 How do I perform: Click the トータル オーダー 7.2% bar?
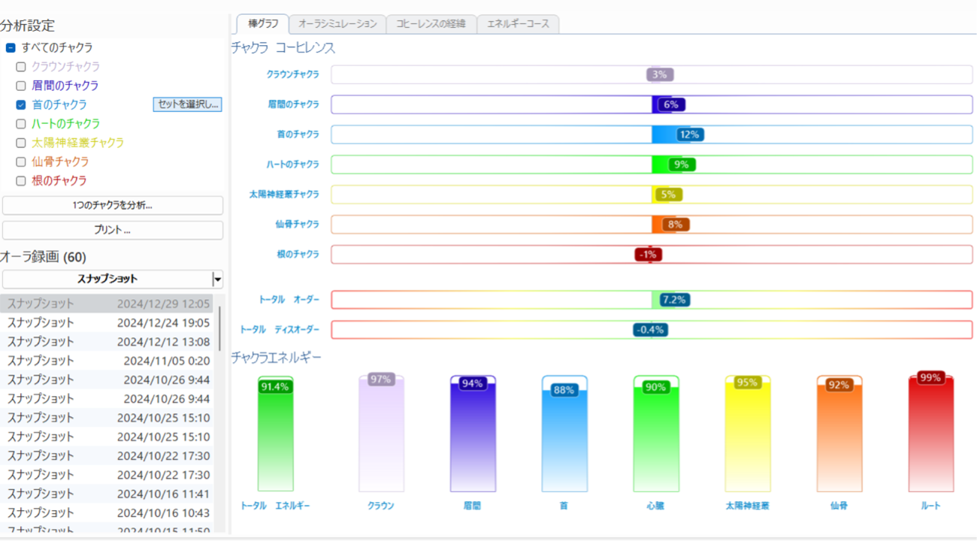click(x=652, y=300)
